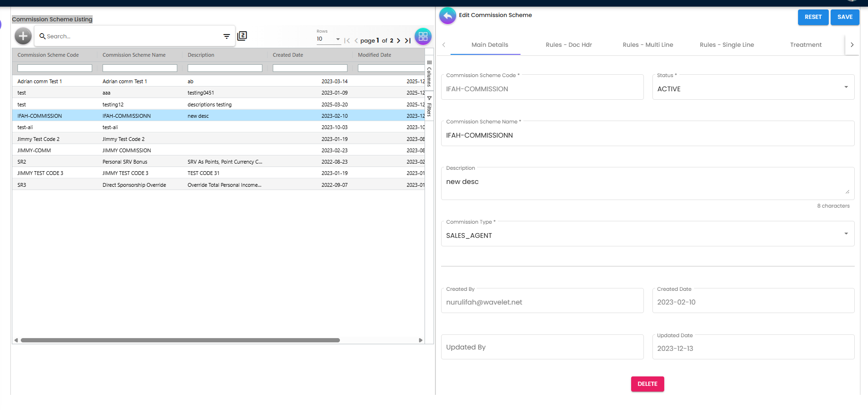
Task: Select the 'JIMMY TEST CODE 3' code row
Action: pyautogui.click(x=218, y=173)
